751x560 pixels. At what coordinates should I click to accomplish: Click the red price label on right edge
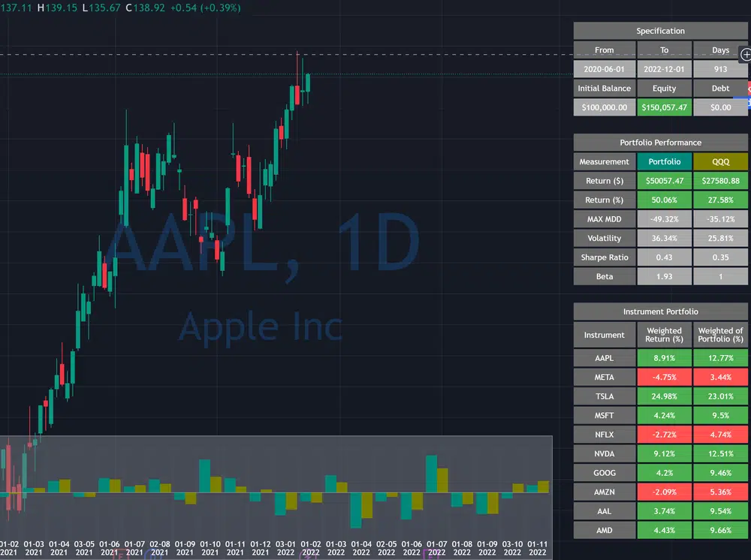[x=748, y=89]
